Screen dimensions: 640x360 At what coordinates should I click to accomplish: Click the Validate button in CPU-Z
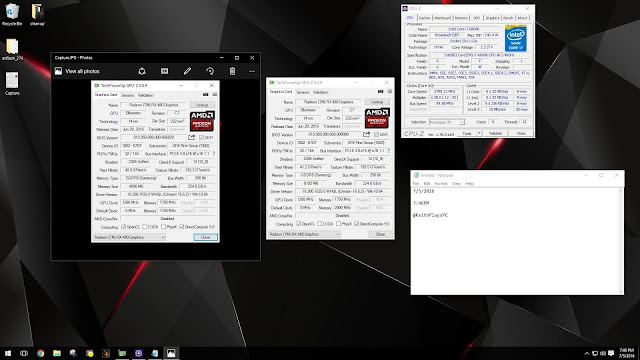click(x=496, y=133)
